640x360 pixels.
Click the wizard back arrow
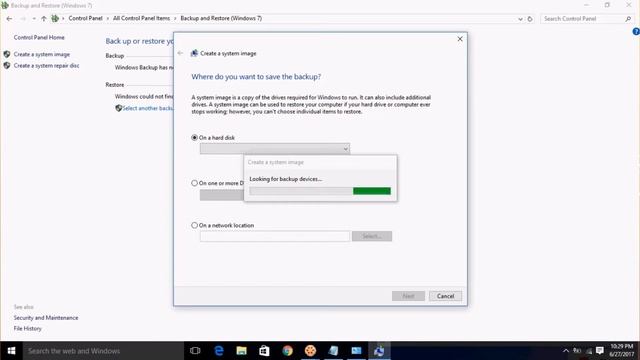click(180, 53)
